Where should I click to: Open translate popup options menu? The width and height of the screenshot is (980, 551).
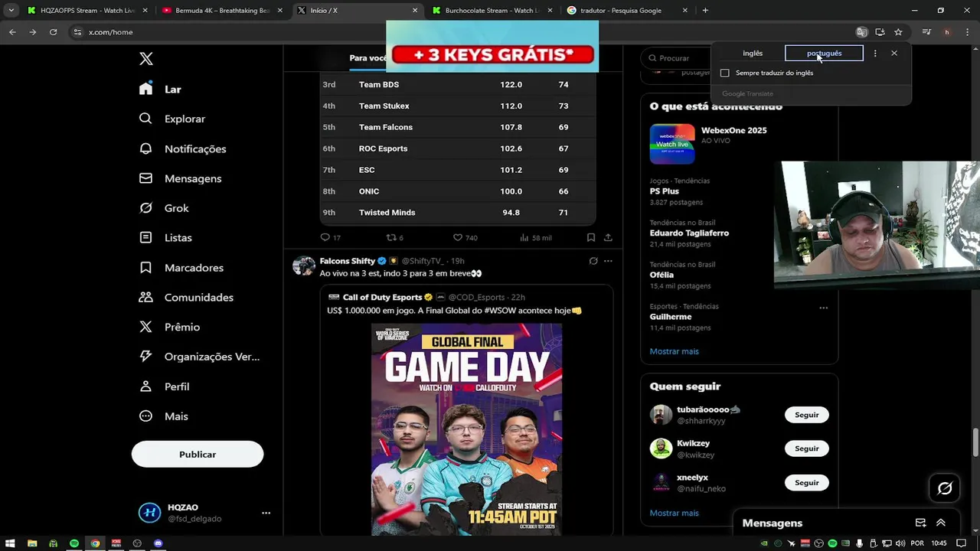(875, 53)
